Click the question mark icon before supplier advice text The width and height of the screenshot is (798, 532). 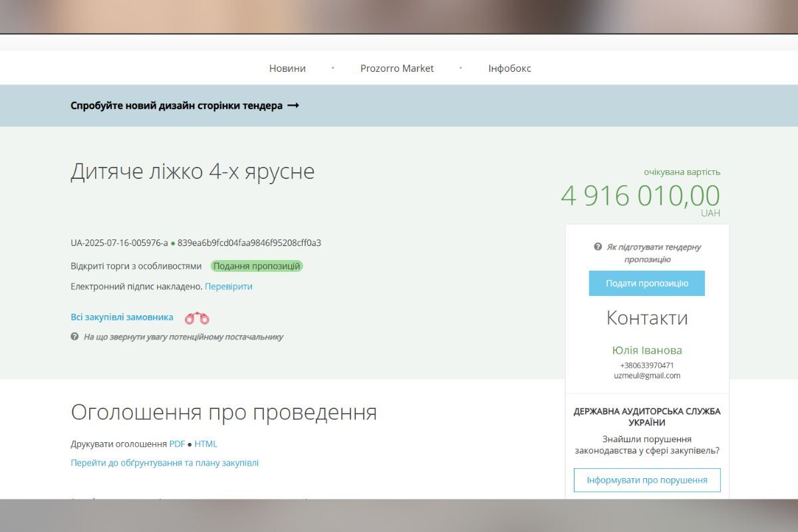click(75, 337)
